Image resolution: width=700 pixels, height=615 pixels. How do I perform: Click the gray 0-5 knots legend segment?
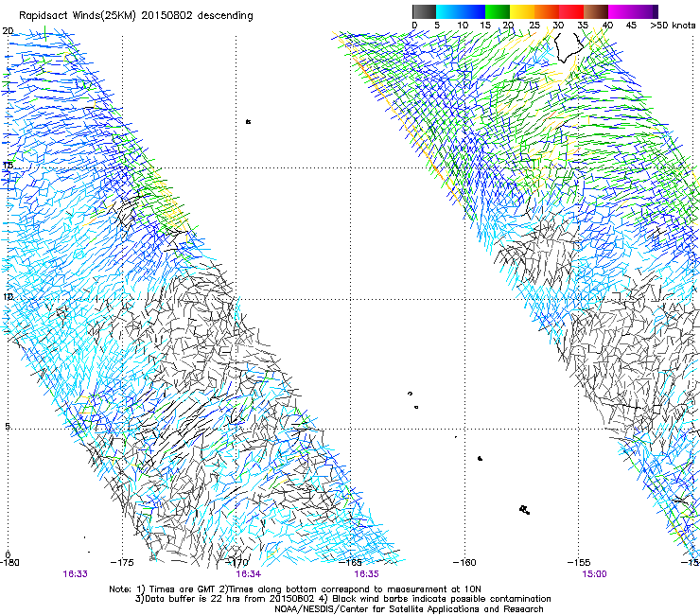424,11
